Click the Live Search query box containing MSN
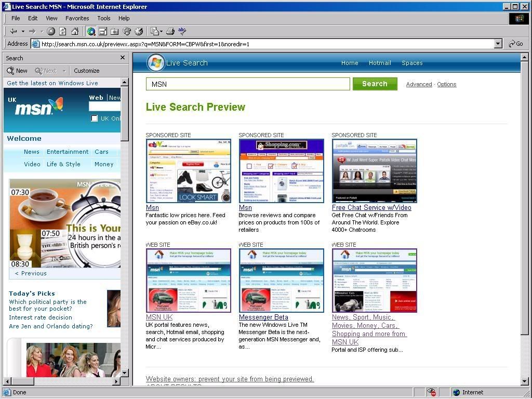 click(x=248, y=84)
